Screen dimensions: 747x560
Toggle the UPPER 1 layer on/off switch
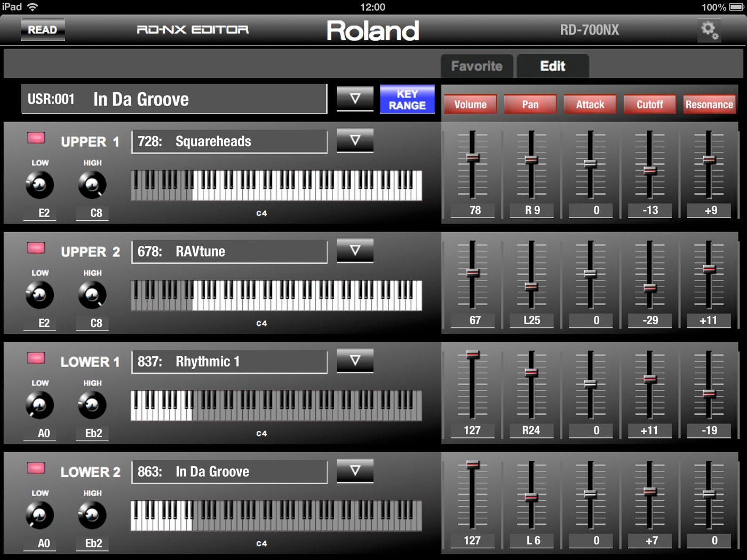[36, 138]
